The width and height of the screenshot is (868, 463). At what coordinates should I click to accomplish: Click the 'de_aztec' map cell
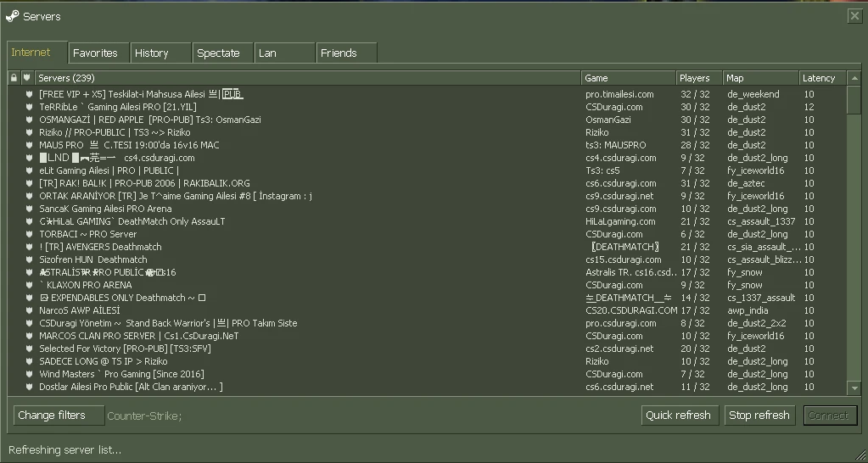(x=746, y=183)
